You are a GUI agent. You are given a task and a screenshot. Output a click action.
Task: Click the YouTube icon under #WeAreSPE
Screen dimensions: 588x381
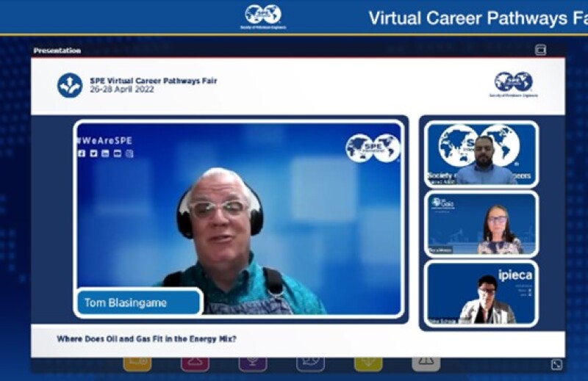pos(117,153)
